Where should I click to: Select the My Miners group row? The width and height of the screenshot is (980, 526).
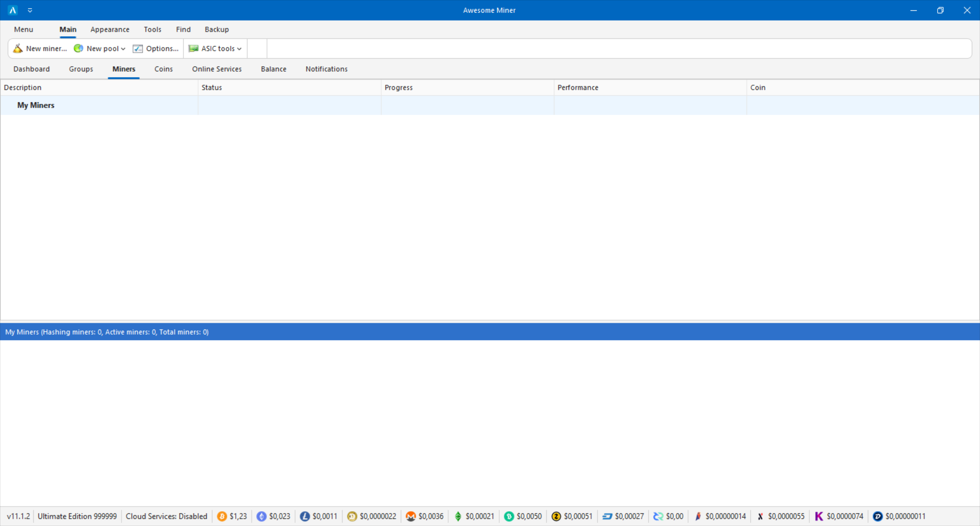(490, 105)
